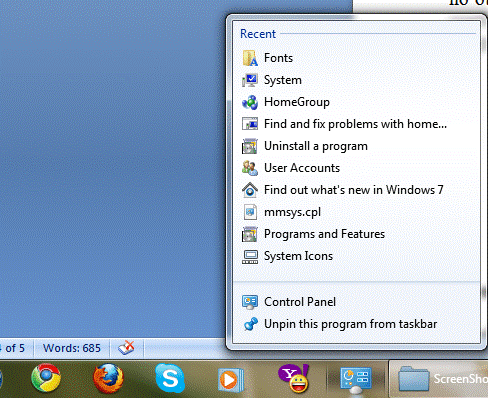
Task: Open Yahoo Messenger from the taskbar
Action: click(x=294, y=378)
